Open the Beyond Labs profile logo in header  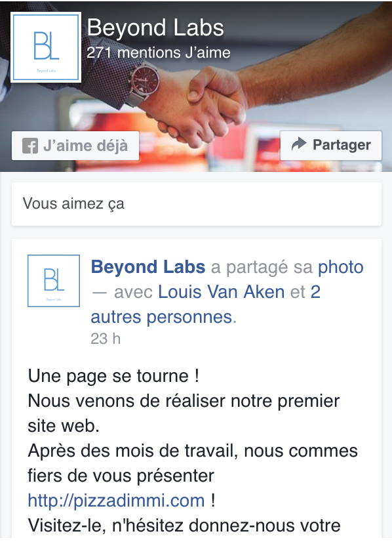(x=46, y=47)
